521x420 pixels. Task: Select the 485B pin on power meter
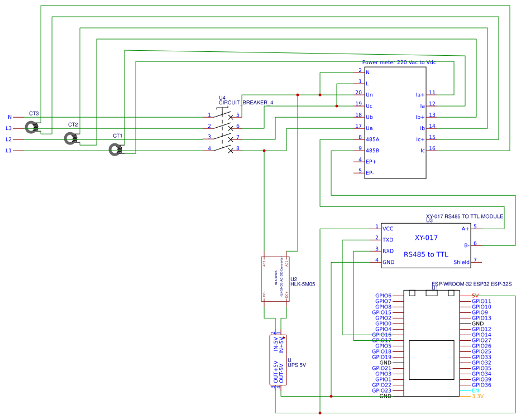[372, 151]
